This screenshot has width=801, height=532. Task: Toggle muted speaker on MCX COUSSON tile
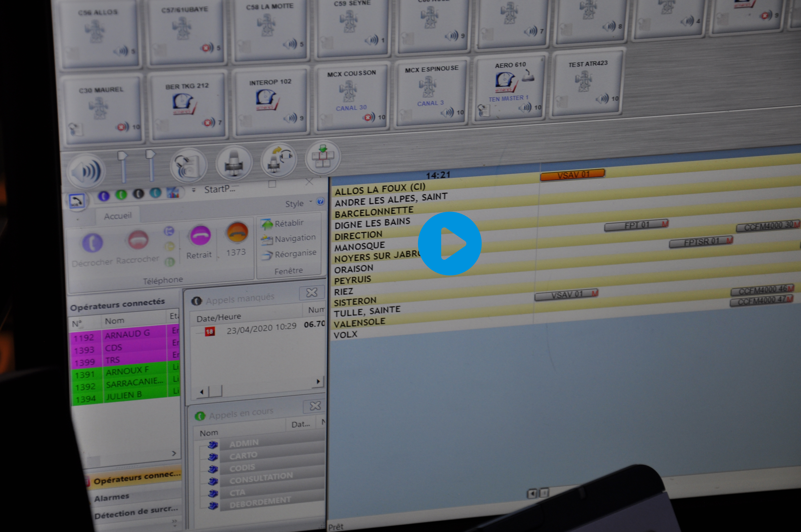pyautogui.click(x=369, y=118)
